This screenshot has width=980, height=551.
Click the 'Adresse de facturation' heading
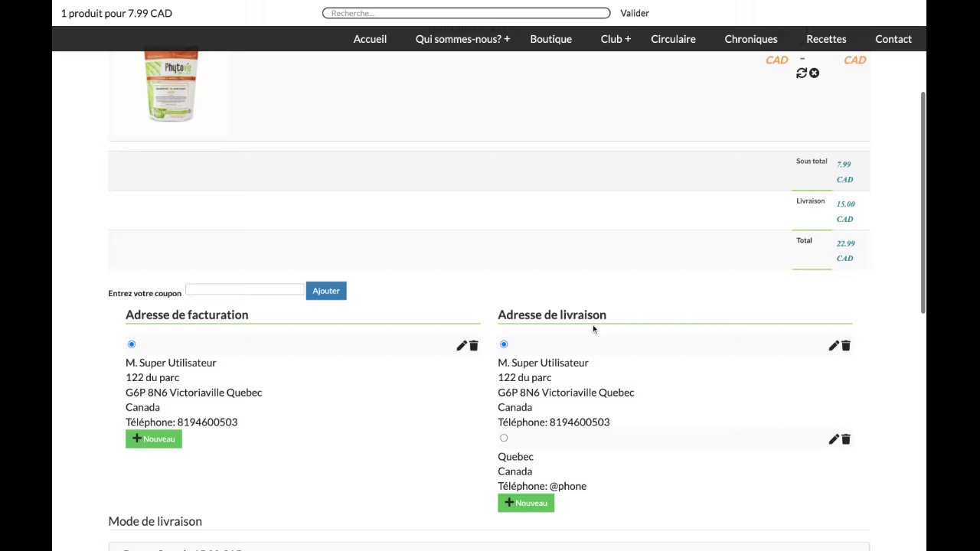[187, 315]
